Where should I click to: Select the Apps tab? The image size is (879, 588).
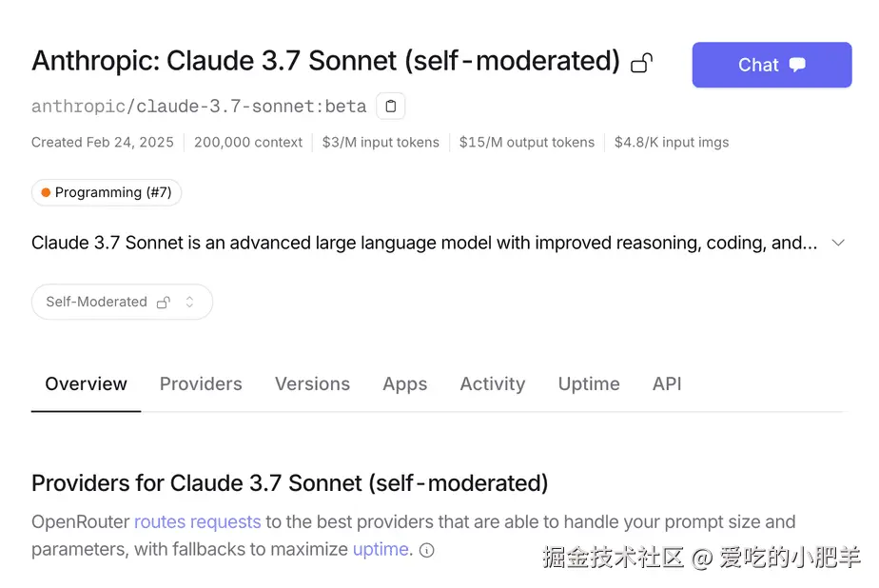[404, 383]
